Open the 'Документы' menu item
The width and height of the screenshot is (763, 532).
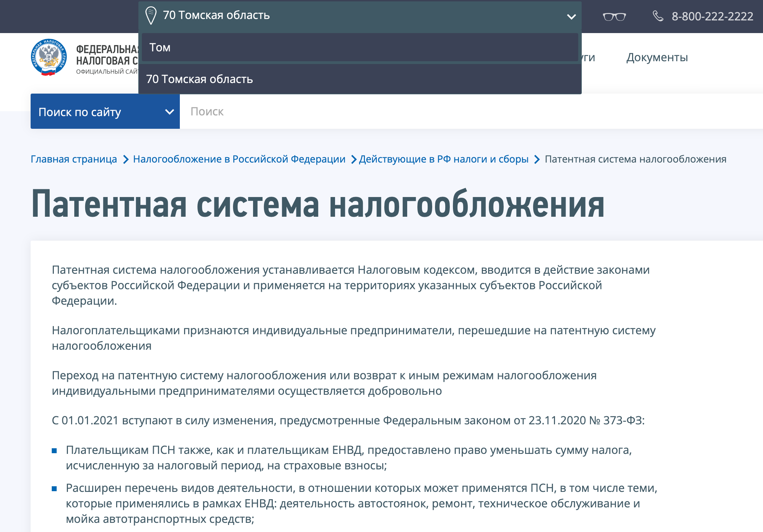click(x=657, y=57)
